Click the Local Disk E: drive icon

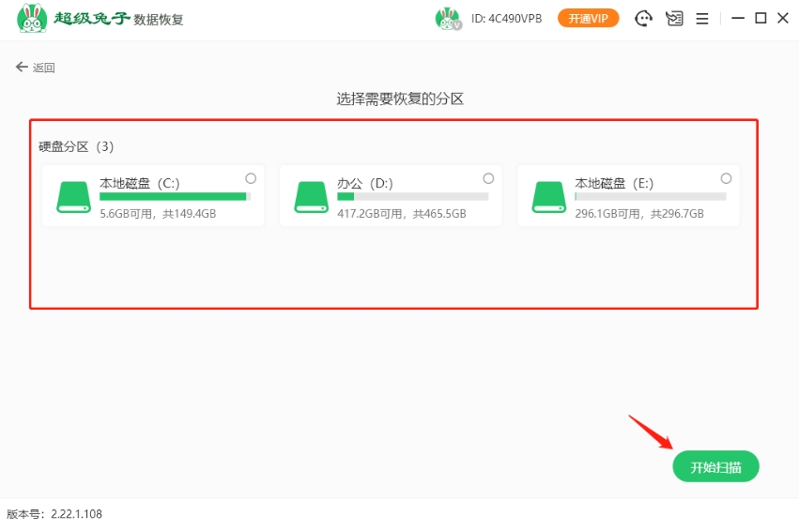tap(549, 197)
